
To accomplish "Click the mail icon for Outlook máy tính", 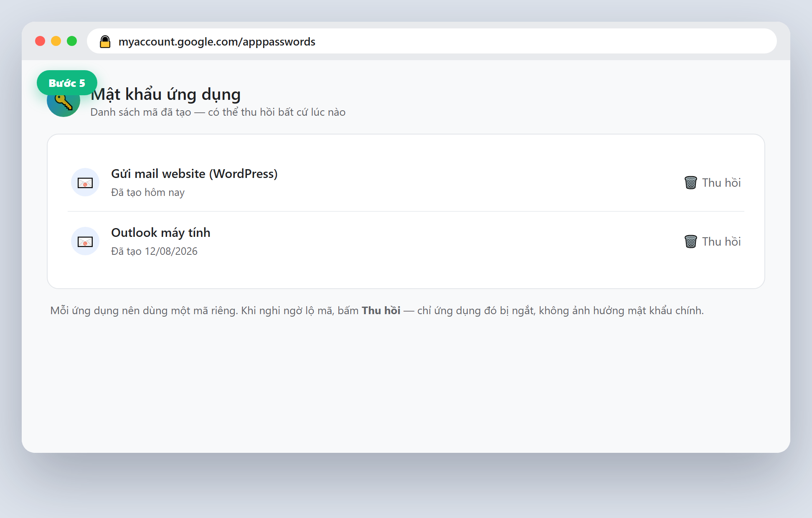I will 85,241.
